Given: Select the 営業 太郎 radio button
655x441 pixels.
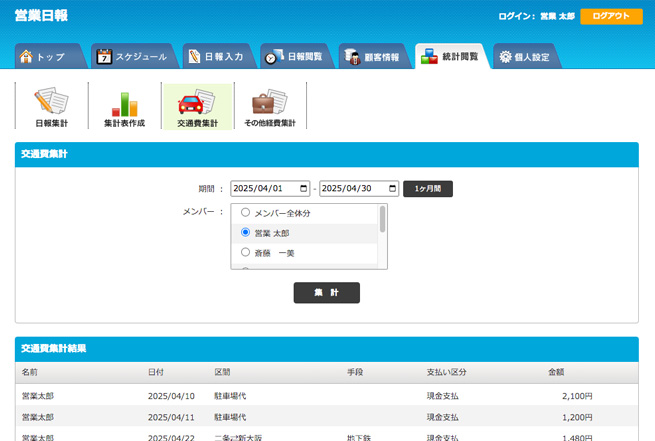Looking at the screenshot, I should click(245, 232).
